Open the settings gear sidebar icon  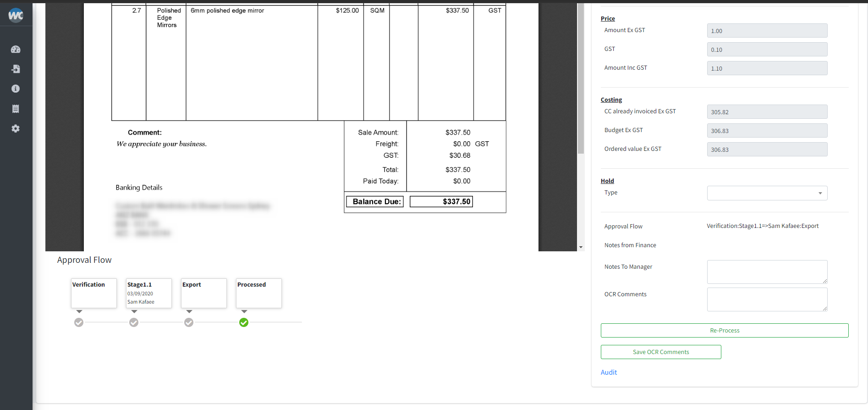point(16,128)
